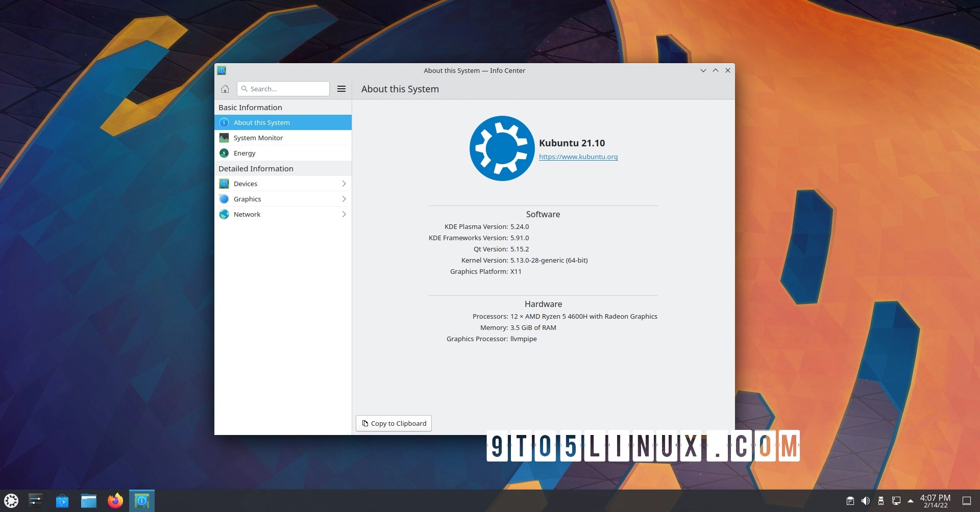Click the Show Desktop corner button
The width and height of the screenshot is (980, 512).
coord(966,500)
